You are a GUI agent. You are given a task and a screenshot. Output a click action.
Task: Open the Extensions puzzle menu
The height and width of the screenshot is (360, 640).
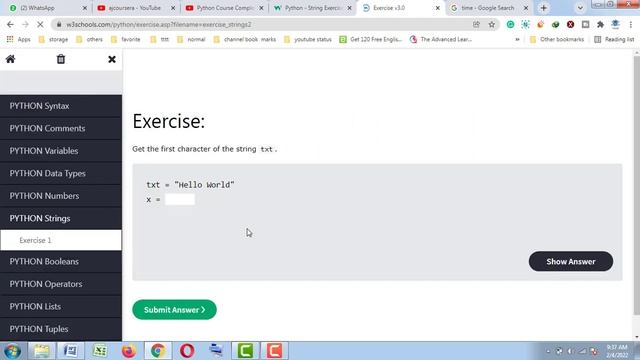[600, 24]
